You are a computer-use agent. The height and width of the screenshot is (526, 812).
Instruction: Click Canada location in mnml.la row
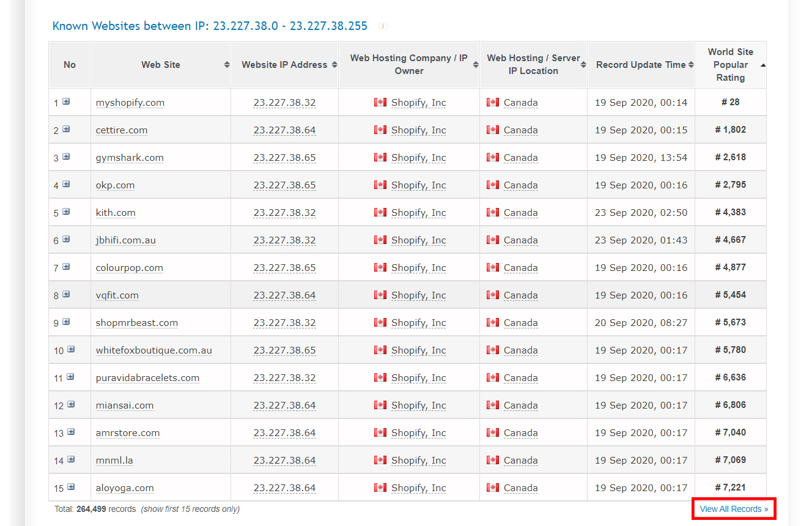tap(521, 461)
